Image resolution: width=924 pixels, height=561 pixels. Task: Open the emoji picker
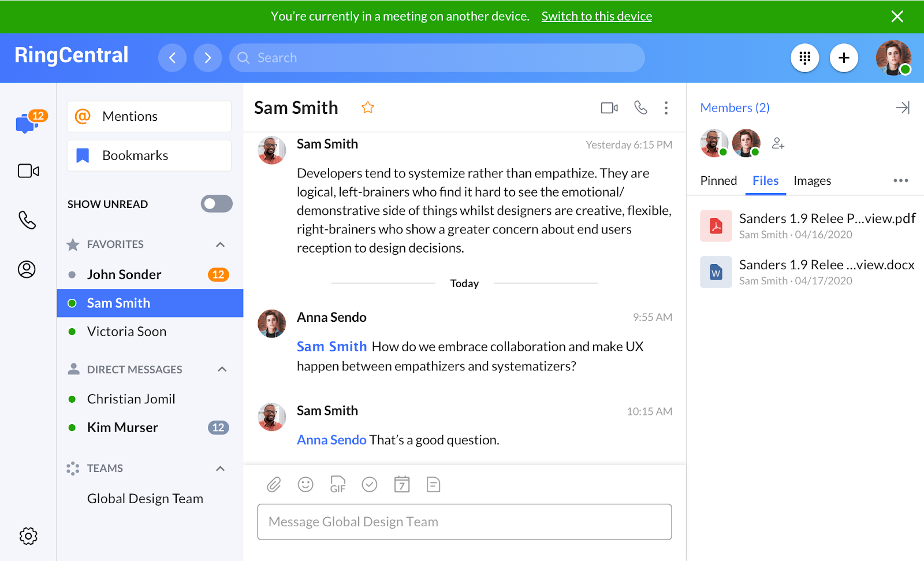coord(305,484)
